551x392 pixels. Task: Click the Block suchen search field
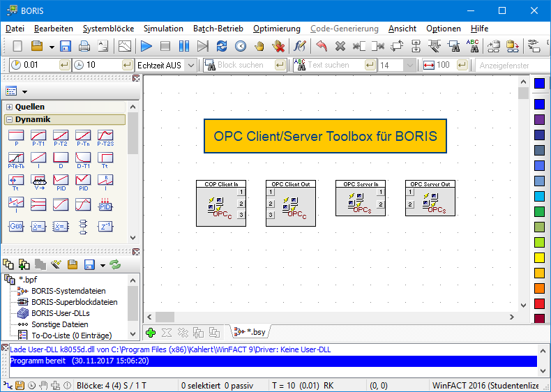click(245, 65)
